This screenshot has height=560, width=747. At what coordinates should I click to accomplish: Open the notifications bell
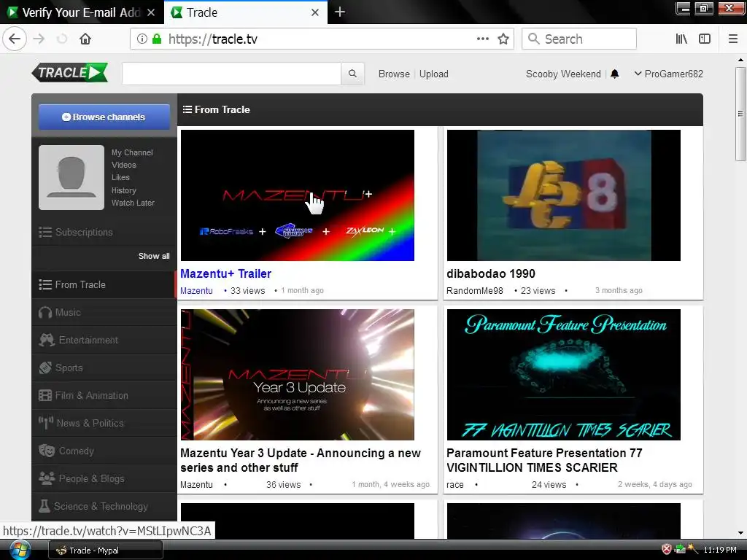pyautogui.click(x=614, y=74)
